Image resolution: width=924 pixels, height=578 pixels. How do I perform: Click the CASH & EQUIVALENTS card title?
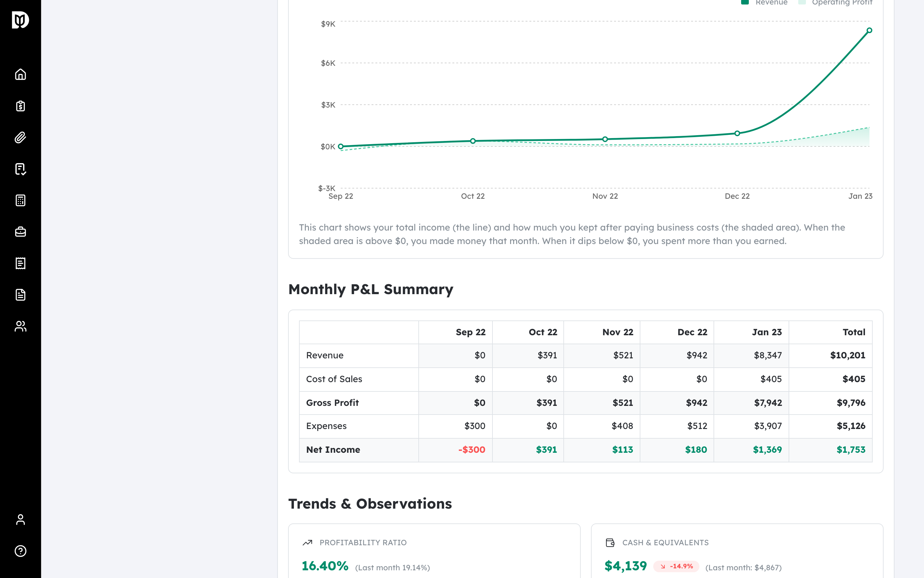pos(665,543)
